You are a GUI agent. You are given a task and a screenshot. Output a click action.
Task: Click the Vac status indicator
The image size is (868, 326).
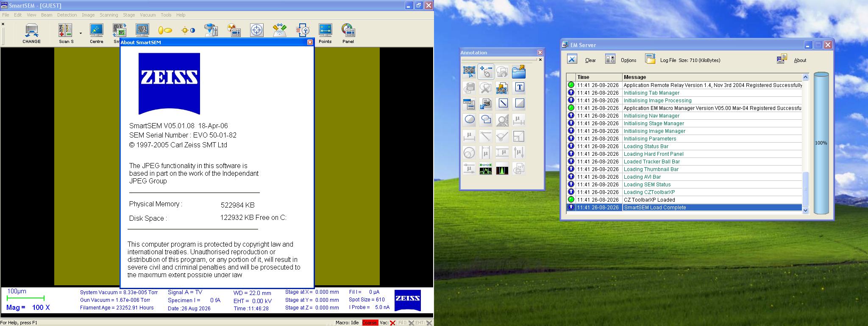[x=387, y=323]
